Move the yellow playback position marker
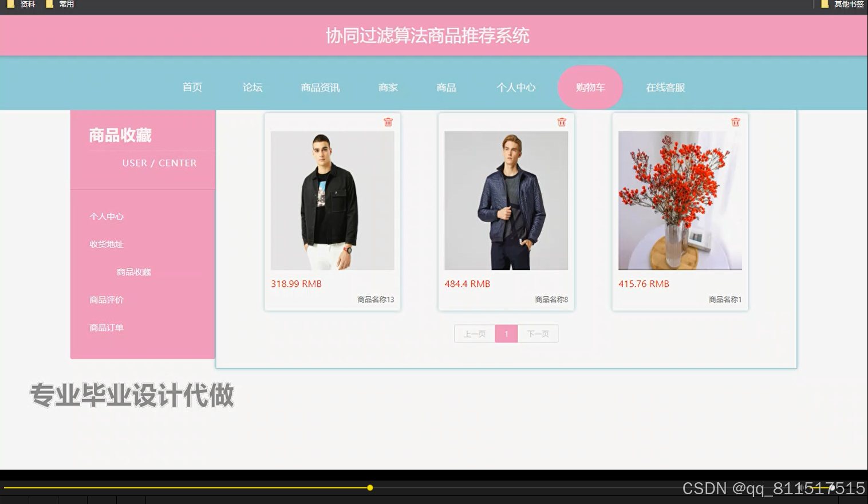This screenshot has width=868, height=504. point(370,488)
